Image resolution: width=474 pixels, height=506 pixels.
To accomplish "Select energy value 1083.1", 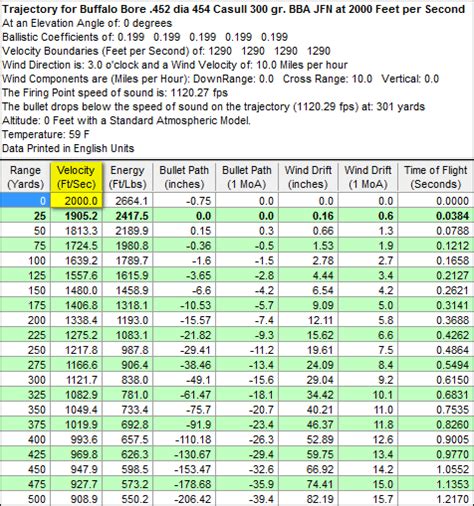I will coord(127,335).
